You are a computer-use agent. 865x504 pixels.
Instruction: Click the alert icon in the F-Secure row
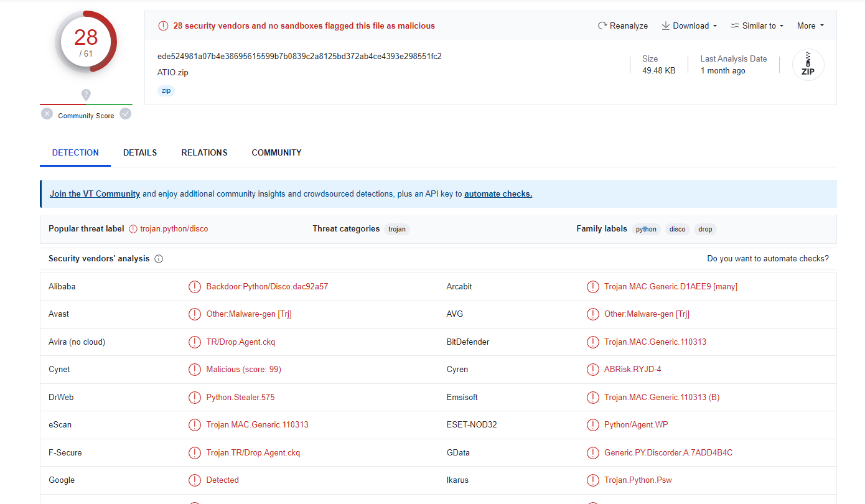[x=195, y=452]
